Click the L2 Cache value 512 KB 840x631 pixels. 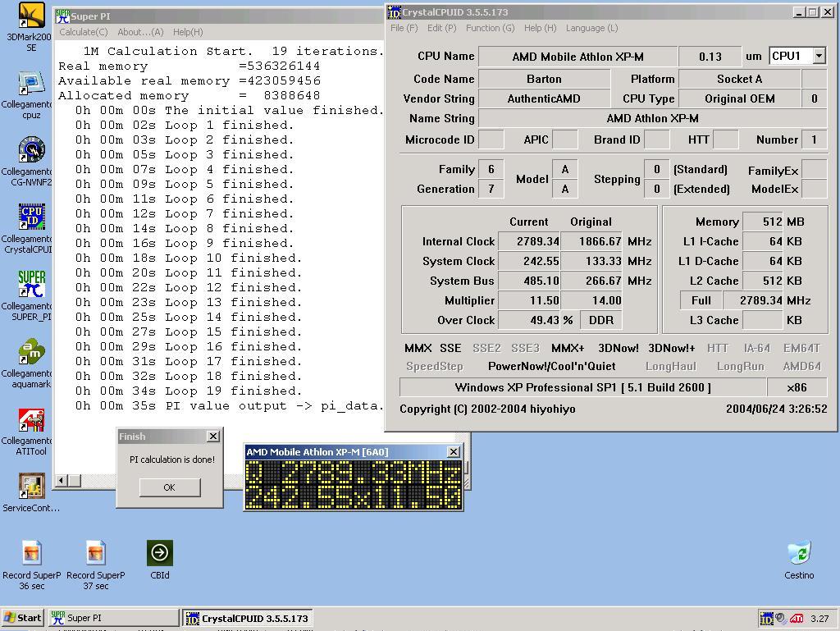[x=763, y=281]
